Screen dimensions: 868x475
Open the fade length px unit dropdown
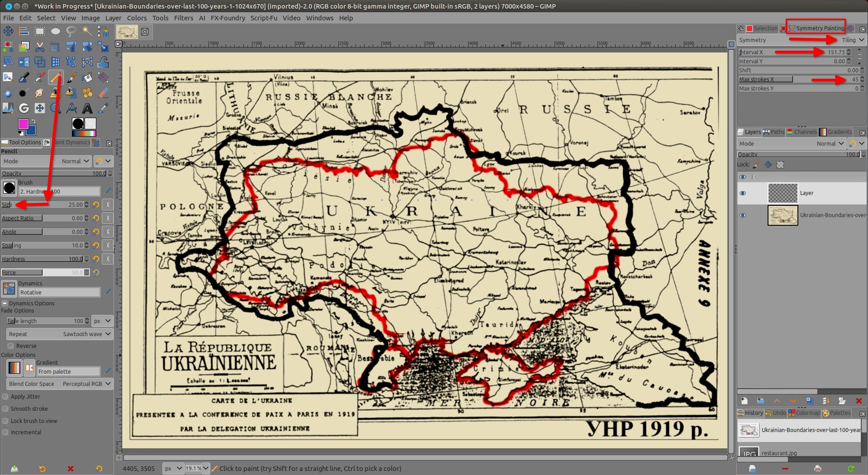[x=102, y=321]
